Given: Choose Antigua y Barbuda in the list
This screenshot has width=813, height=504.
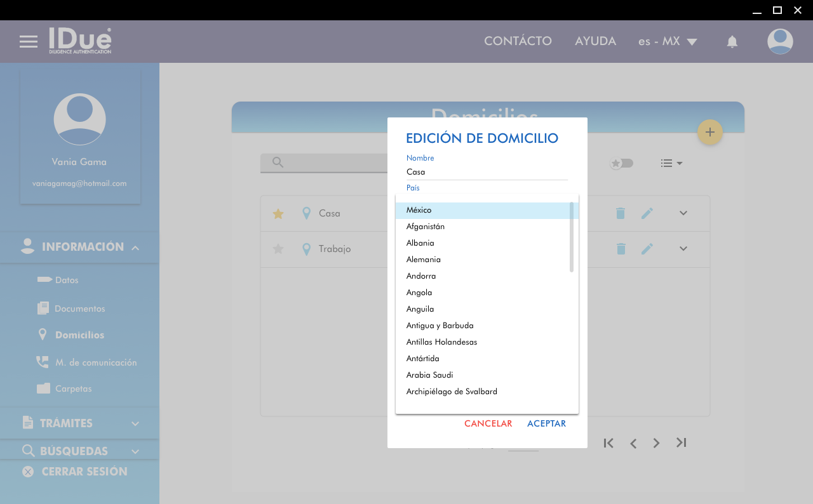Looking at the screenshot, I should coord(440,326).
